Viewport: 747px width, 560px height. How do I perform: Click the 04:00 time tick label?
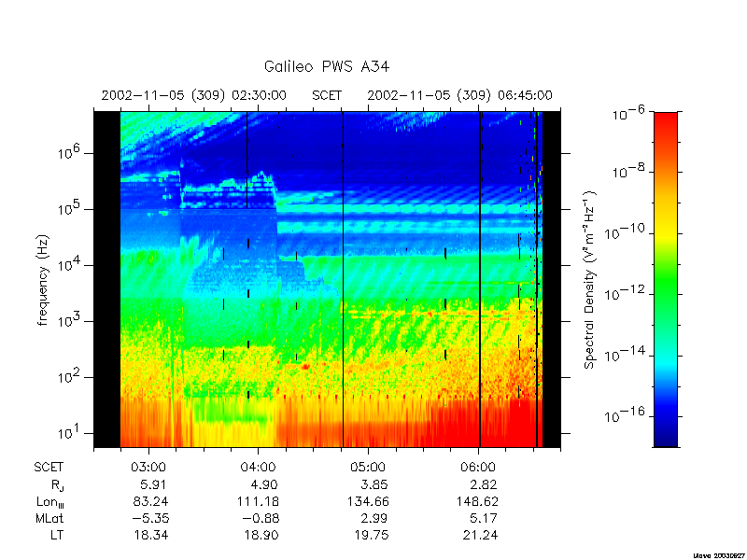tap(259, 468)
